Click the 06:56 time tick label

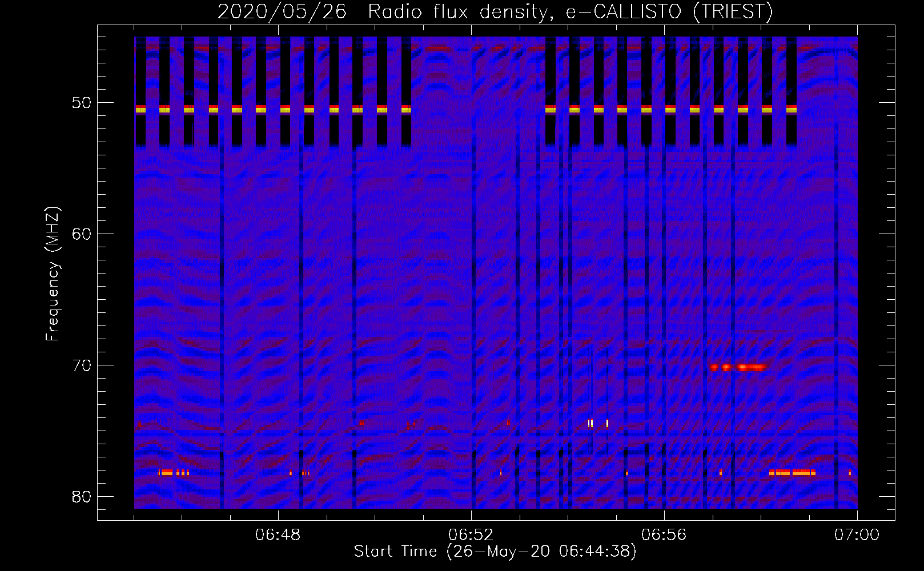click(664, 535)
